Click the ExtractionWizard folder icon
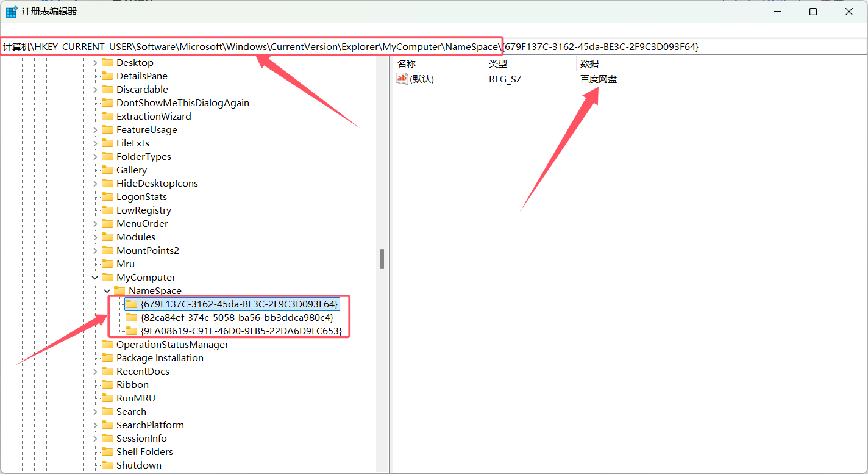 click(107, 117)
